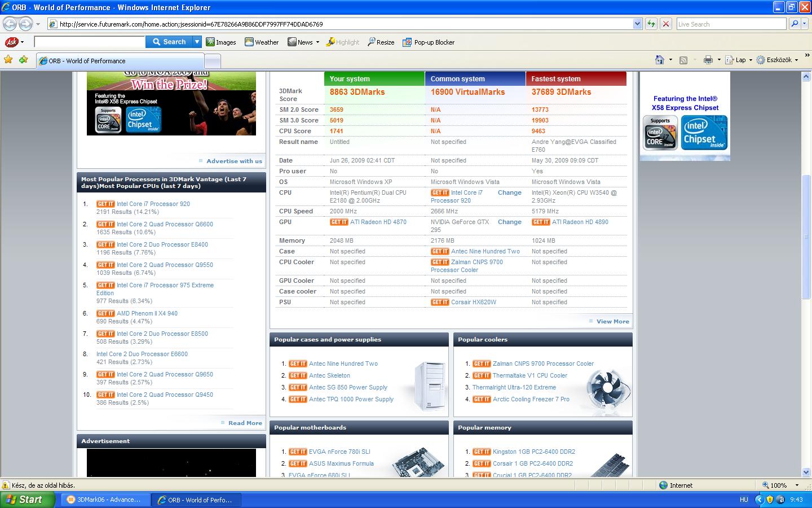
Task: Open the search provider dropdown arrow
Action: pos(805,24)
